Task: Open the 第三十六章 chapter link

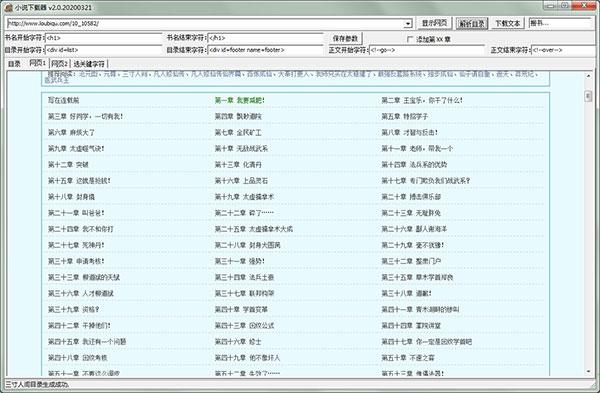Action: (80, 293)
